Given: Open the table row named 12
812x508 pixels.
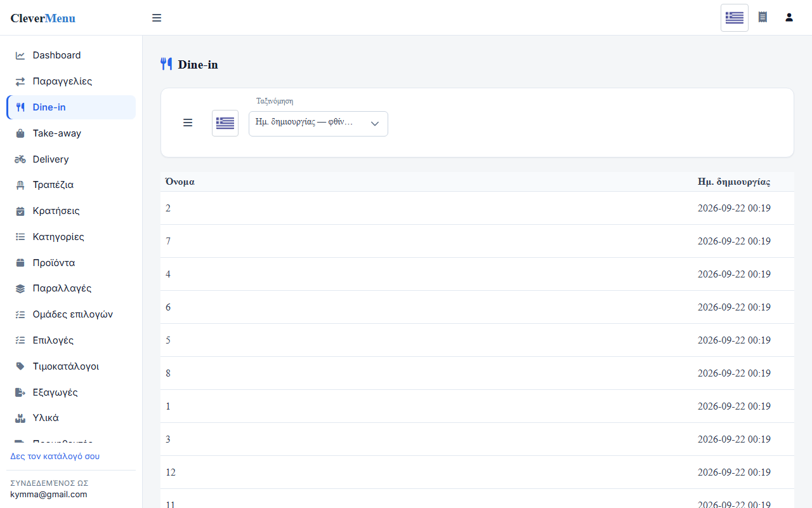Looking at the screenshot, I should [x=477, y=472].
